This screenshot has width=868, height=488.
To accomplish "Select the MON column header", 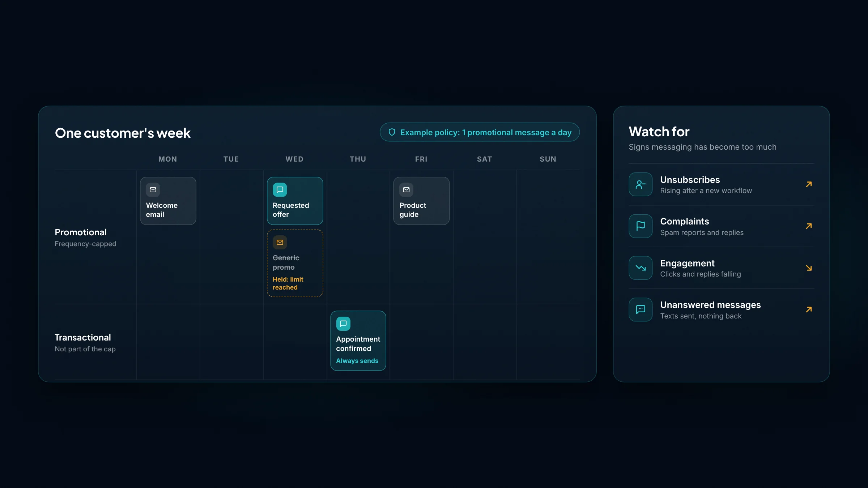I will (168, 159).
